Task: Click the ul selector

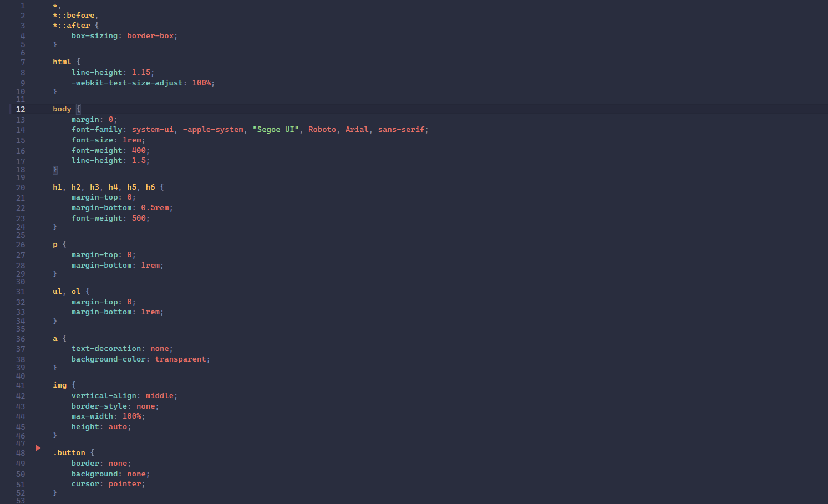Action: click(57, 292)
